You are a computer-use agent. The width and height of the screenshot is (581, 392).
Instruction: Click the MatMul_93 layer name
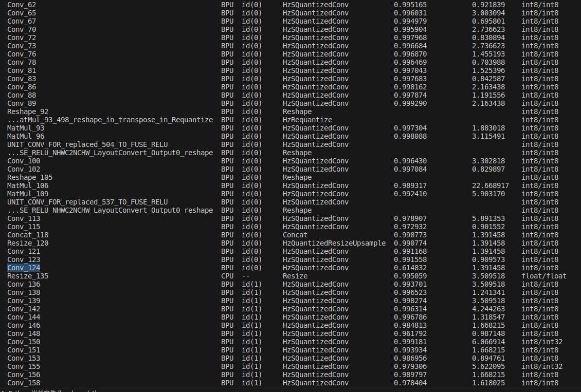(26, 128)
